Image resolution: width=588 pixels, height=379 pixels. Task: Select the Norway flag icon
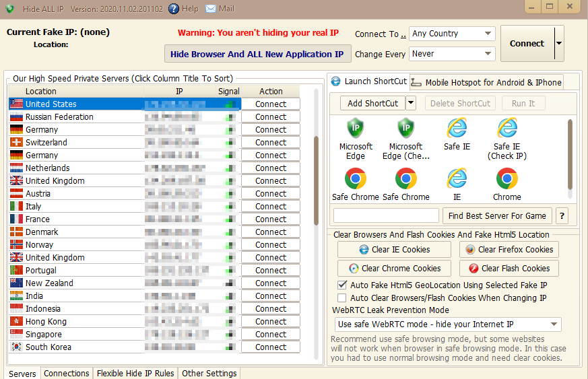point(16,244)
